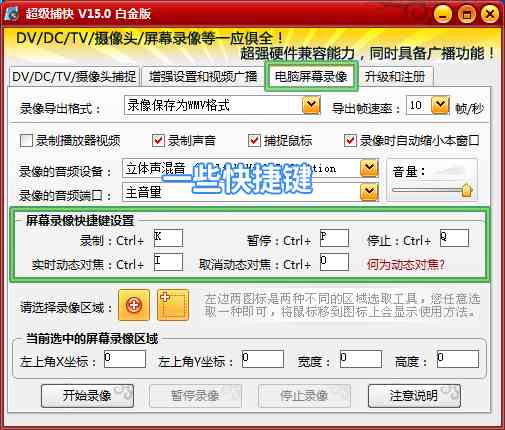Enable the 录制播放器视频 checkbox
Screen dimensions: 505x430
pyautogui.click(x=26, y=141)
